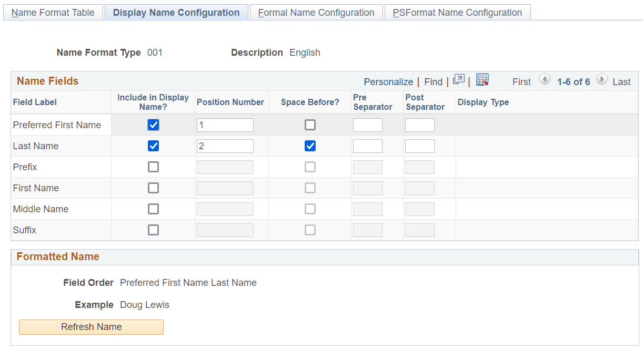Enable Space Before for Preferred First Name

(310, 125)
